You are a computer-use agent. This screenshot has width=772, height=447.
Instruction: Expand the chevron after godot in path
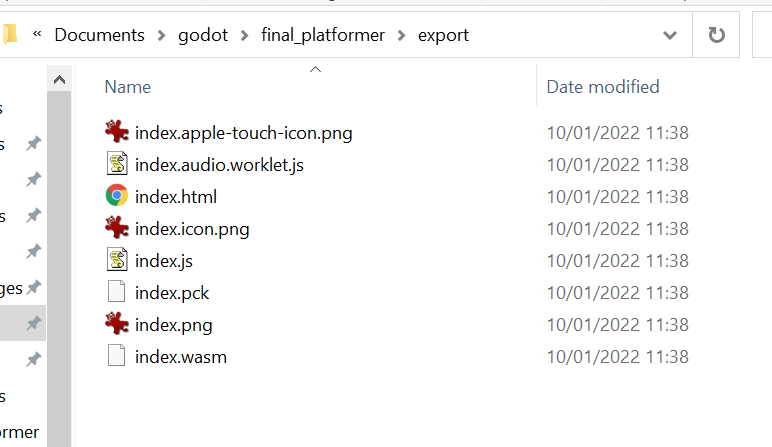pyautogui.click(x=244, y=35)
